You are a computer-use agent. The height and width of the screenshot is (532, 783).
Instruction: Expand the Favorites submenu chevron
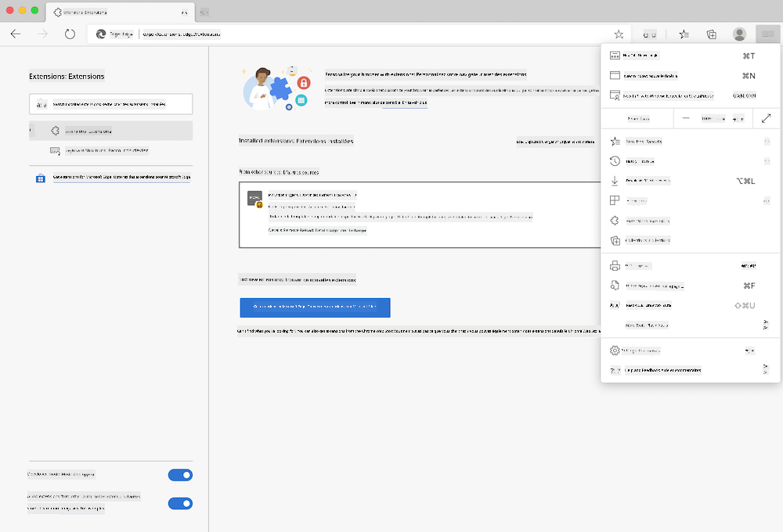[x=766, y=142]
